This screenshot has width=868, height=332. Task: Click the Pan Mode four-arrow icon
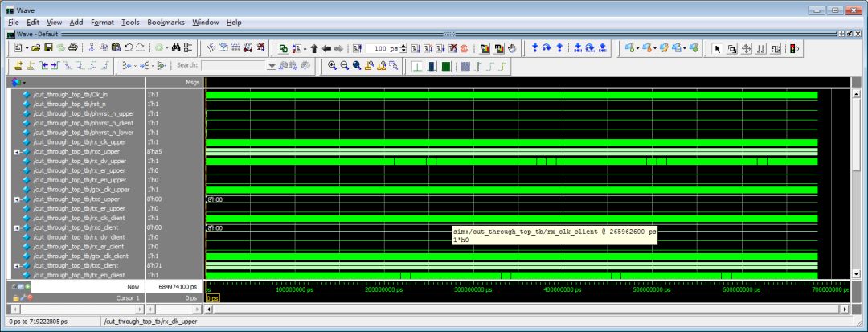pyautogui.click(x=746, y=49)
